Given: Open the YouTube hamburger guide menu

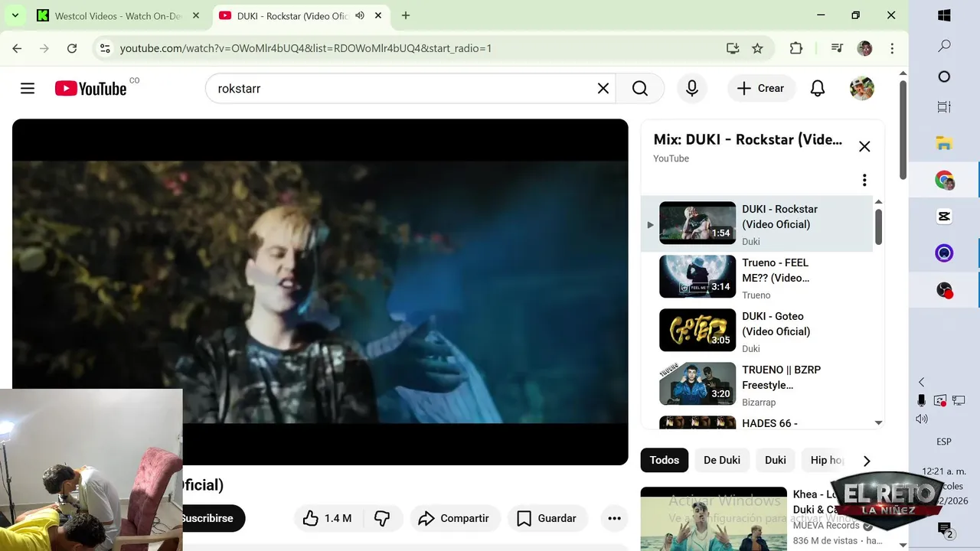Looking at the screenshot, I should coord(28,89).
